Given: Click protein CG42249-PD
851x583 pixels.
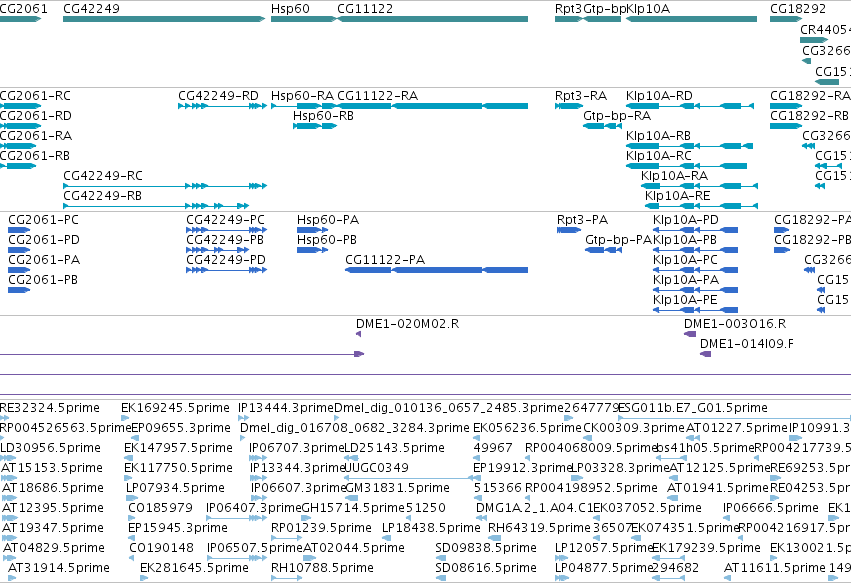Looking at the screenshot, I should pyautogui.click(x=226, y=270).
